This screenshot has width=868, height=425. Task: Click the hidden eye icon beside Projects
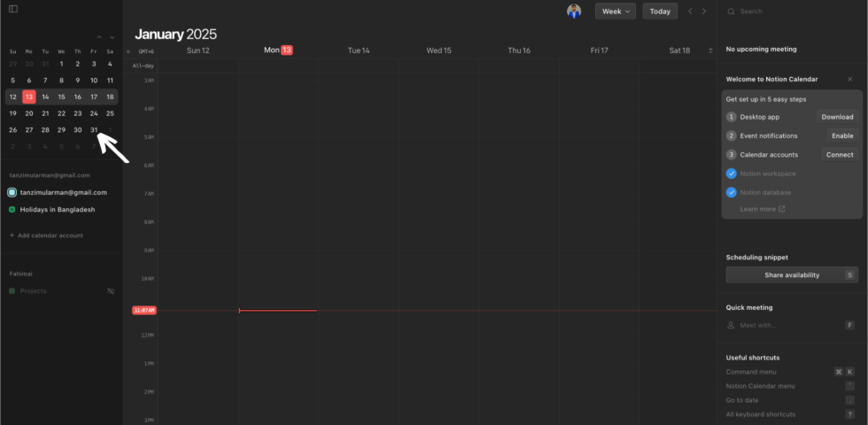(x=111, y=291)
